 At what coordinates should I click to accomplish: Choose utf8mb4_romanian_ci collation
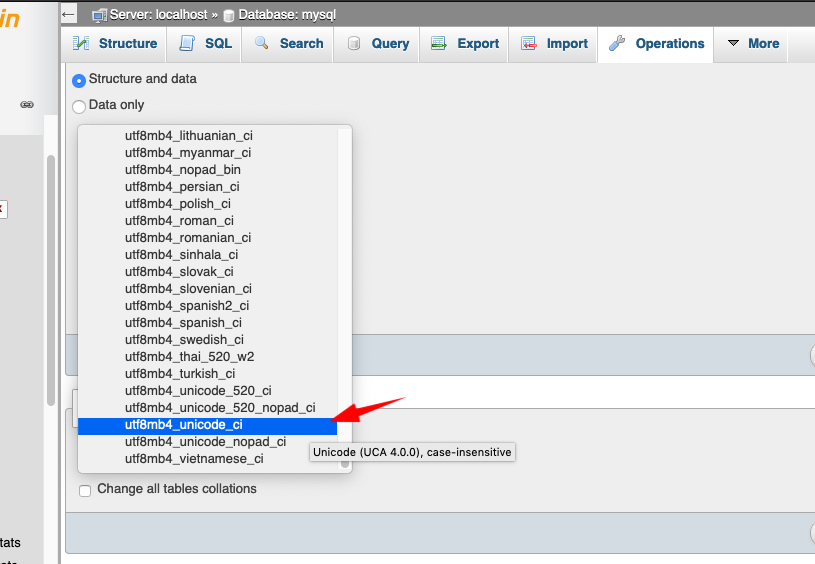tap(207, 238)
